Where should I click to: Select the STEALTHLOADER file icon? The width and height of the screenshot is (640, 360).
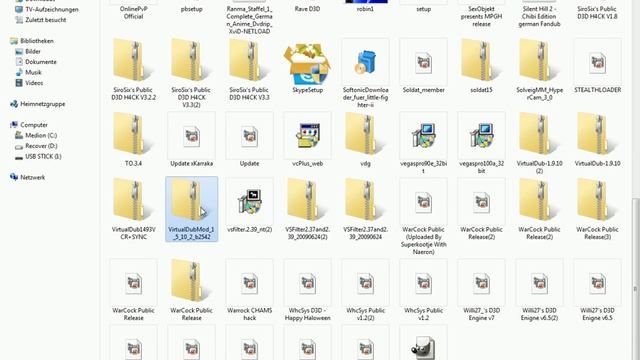(597, 63)
